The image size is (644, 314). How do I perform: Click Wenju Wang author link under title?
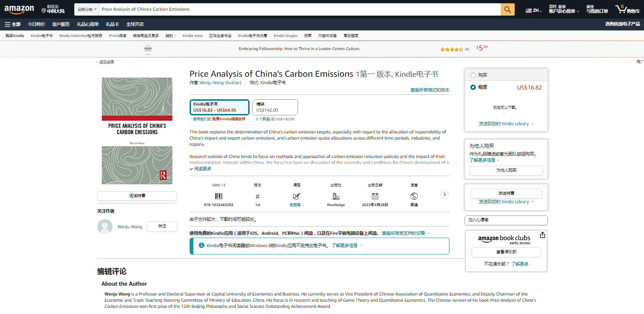[211, 83]
